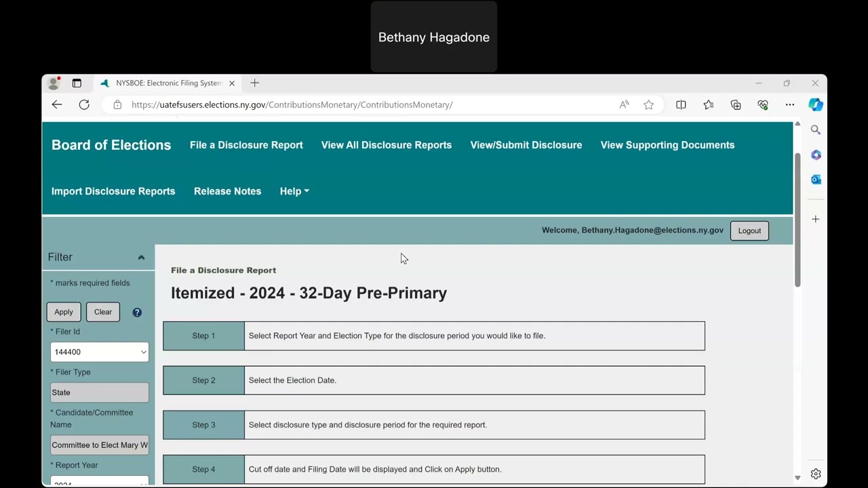Click the page vertical scrollbar thumb
Screen dimensions: 868x488
[x=797, y=219]
